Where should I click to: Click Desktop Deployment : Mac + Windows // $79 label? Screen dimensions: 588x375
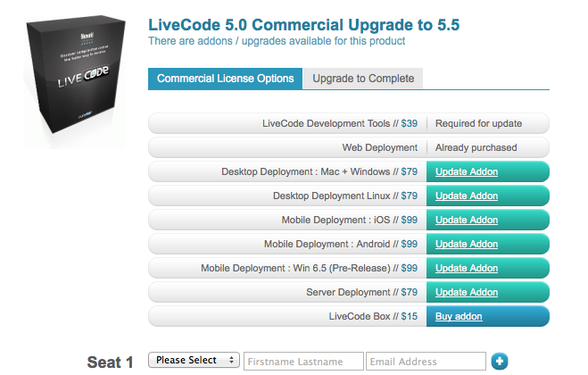pyautogui.click(x=319, y=171)
